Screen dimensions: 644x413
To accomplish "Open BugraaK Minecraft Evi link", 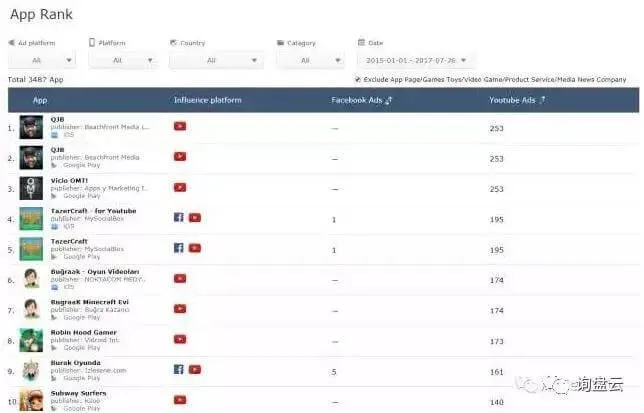I will 90,302.
